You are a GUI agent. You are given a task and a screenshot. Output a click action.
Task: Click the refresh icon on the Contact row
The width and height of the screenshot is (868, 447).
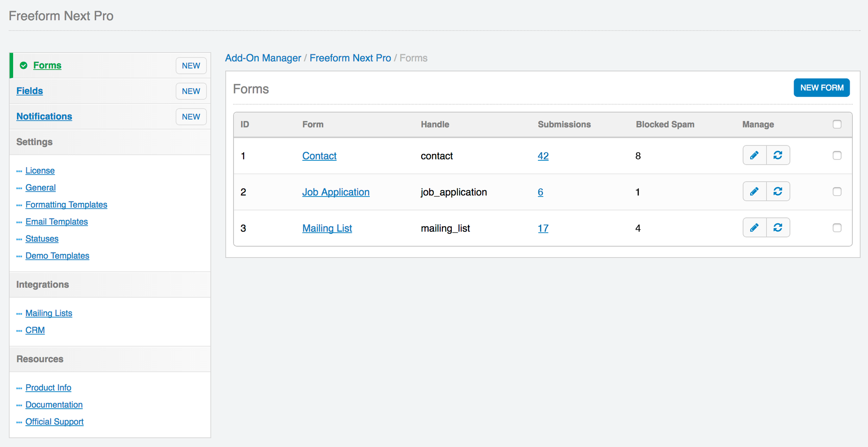pyautogui.click(x=778, y=155)
